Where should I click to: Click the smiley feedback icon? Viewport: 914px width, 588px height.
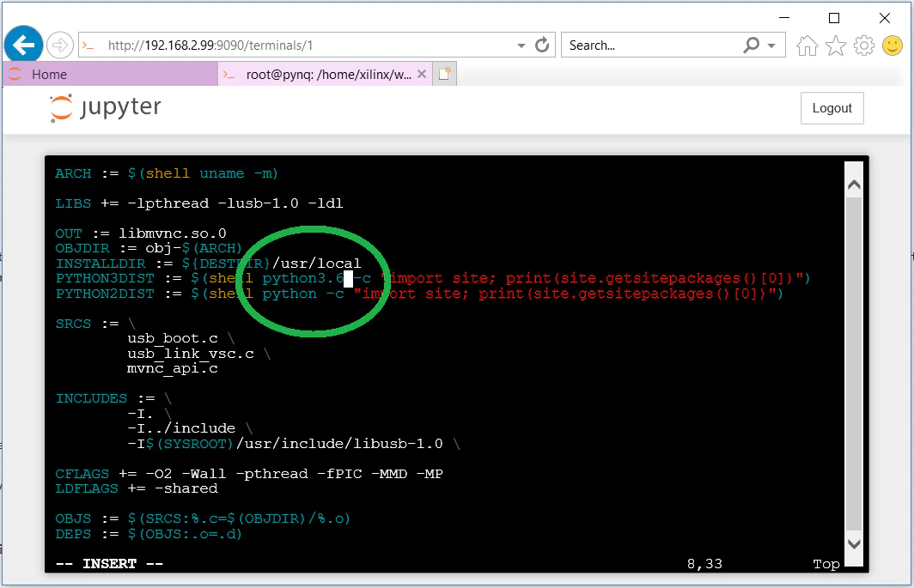tap(893, 45)
